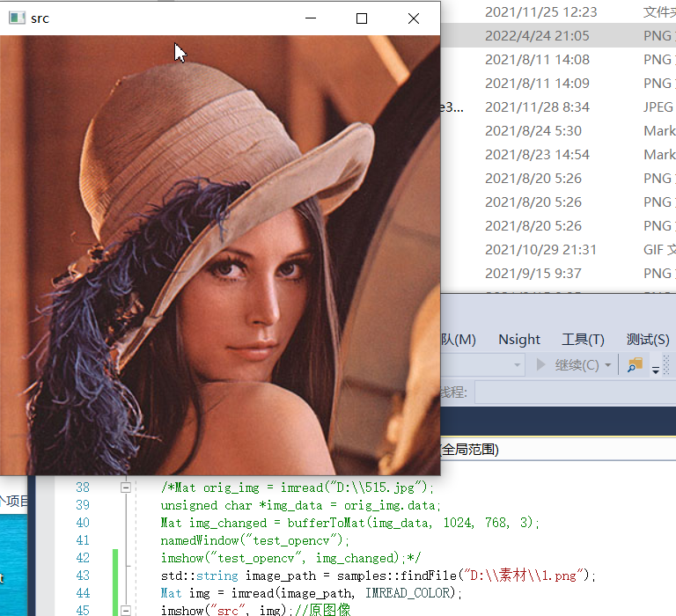Image resolution: width=676 pixels, height=616 pixels.
Task: Click the toolbar drag grip handle
Action: click(x=666, y=364)
